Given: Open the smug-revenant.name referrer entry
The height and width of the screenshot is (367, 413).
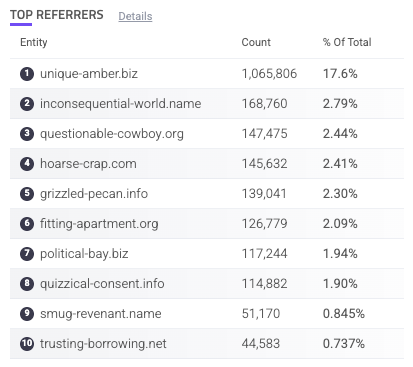Looking at the screenshot, I should (x=101, y=314).
